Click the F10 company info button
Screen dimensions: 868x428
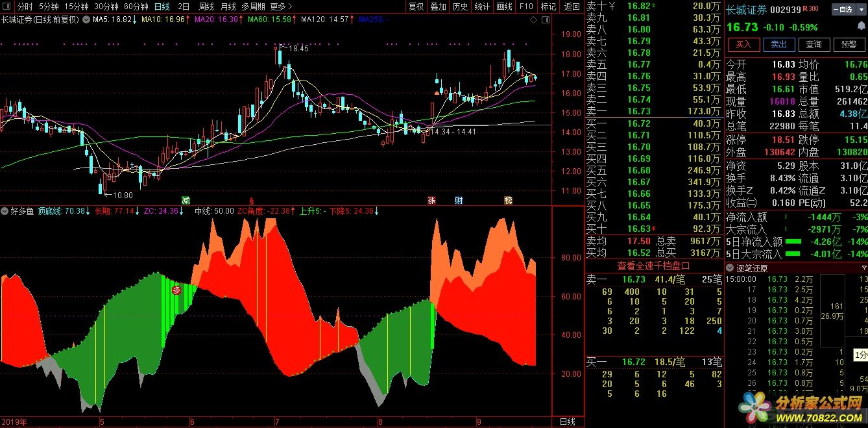[x=526, y=6]
